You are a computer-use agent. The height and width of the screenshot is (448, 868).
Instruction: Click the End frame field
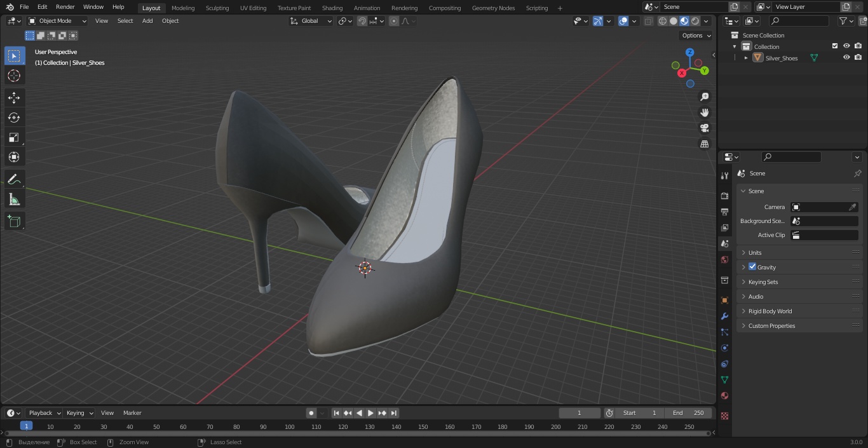tap(689, 413)
